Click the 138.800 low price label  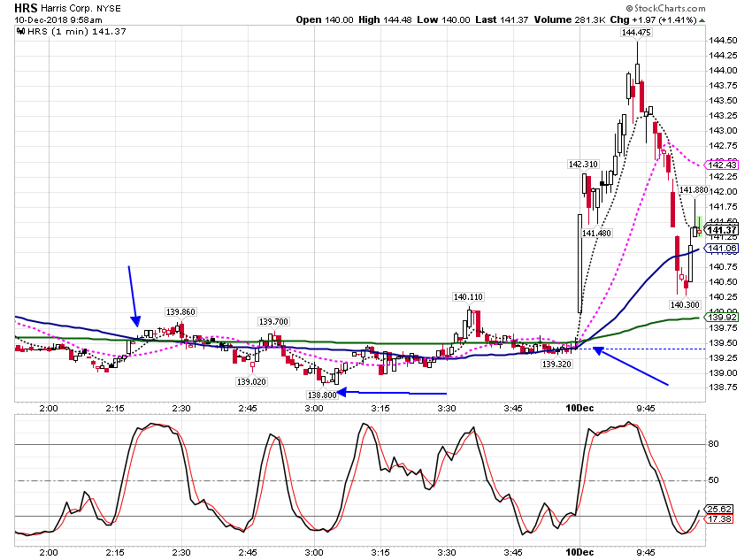point(322,395)
